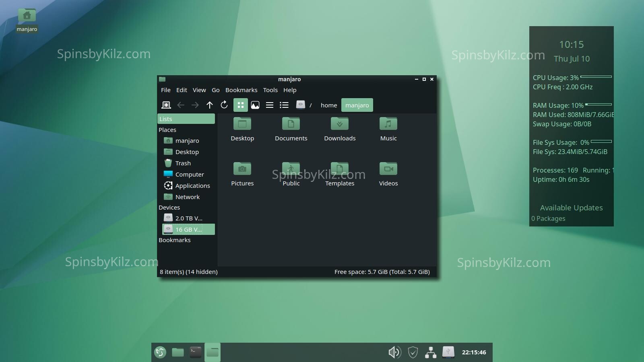Switch to detailed list view

284,105
